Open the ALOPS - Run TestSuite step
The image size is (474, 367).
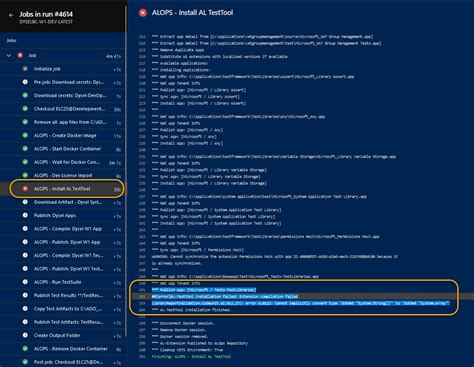(62, 282)
